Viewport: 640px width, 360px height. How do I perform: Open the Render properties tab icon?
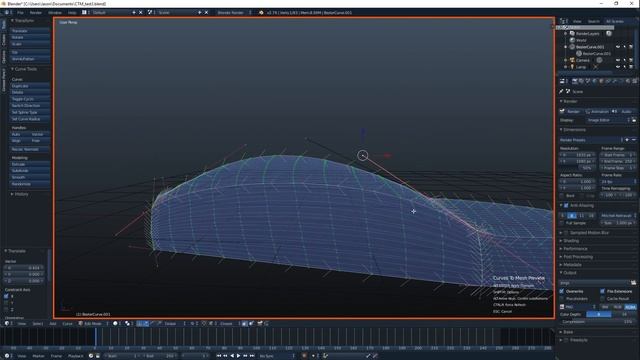575,81
